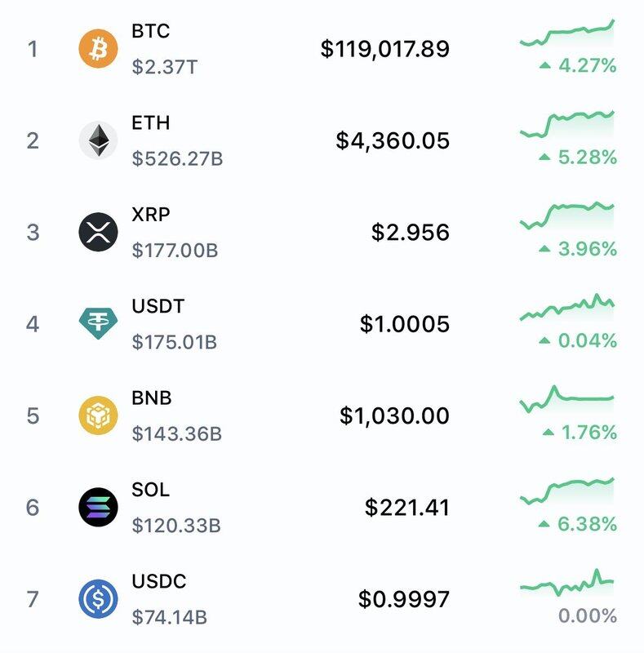Click the BNB price $1,030.00
This screenshot has height=653, width=644.
click(x=394, y=415)
